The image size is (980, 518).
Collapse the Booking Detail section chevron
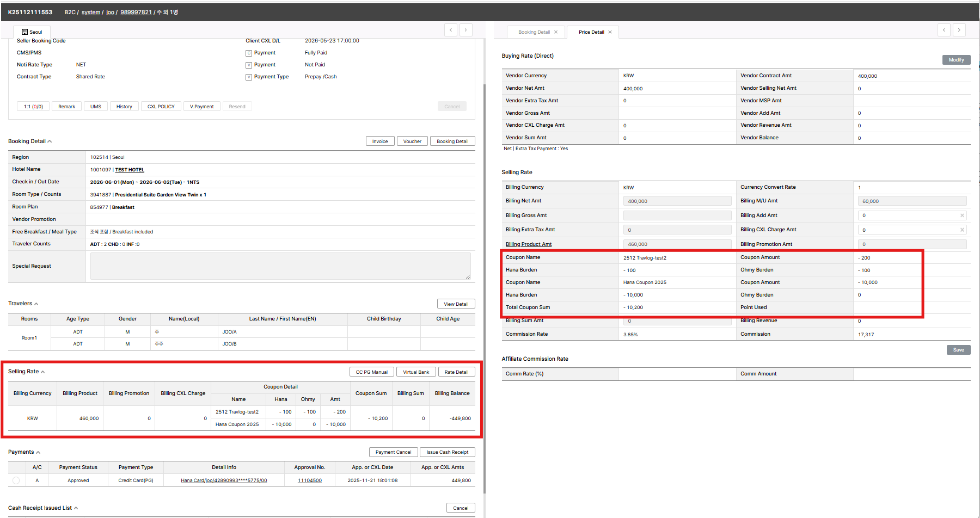(x=50, y=141)
